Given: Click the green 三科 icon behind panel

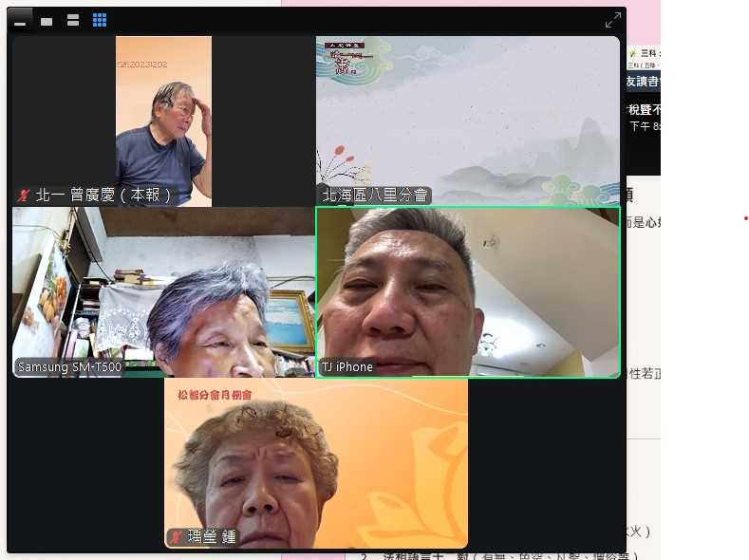Looking at the screenshot, I should [x=632, y=53].
